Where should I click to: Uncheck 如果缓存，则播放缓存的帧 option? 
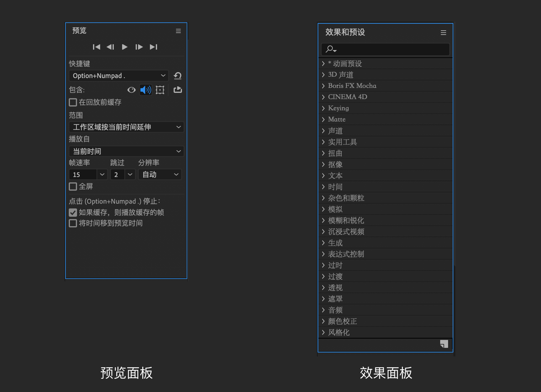pos(73,212)
